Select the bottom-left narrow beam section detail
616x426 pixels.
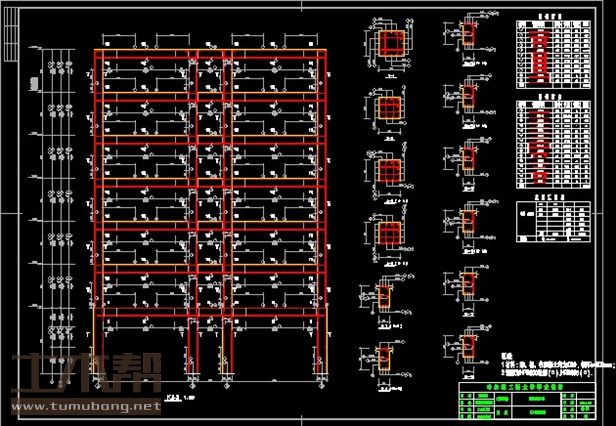pos(384,358)
